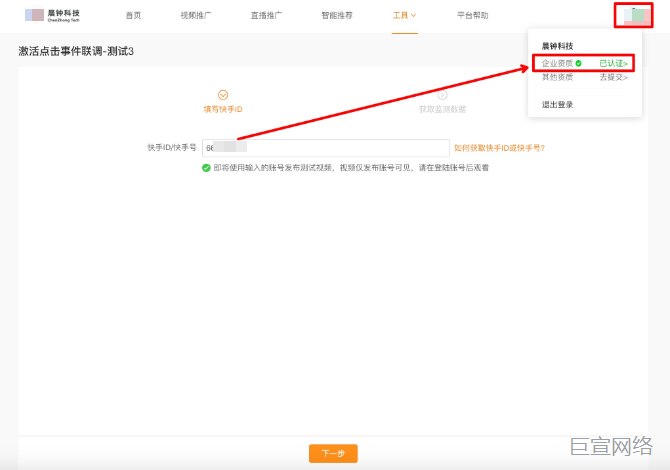Open the 直播推广 tab
Screen dimensions: 670x470
click(266, 16)
